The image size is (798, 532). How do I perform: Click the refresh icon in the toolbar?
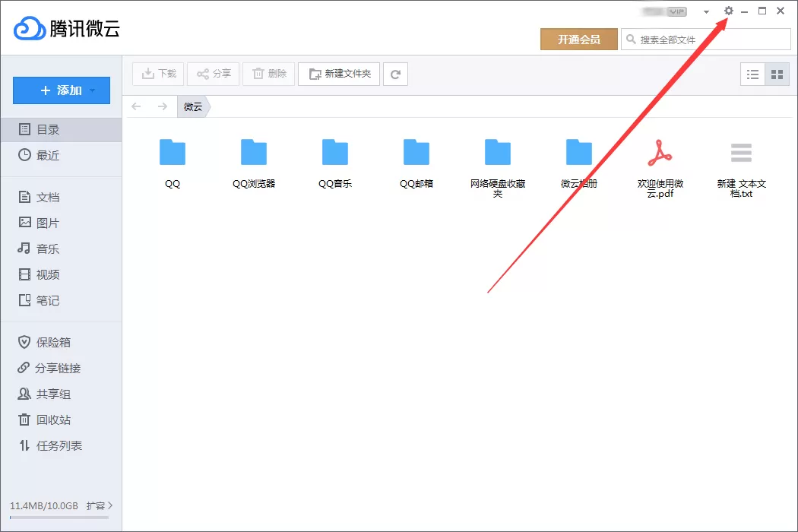point(395,74)
